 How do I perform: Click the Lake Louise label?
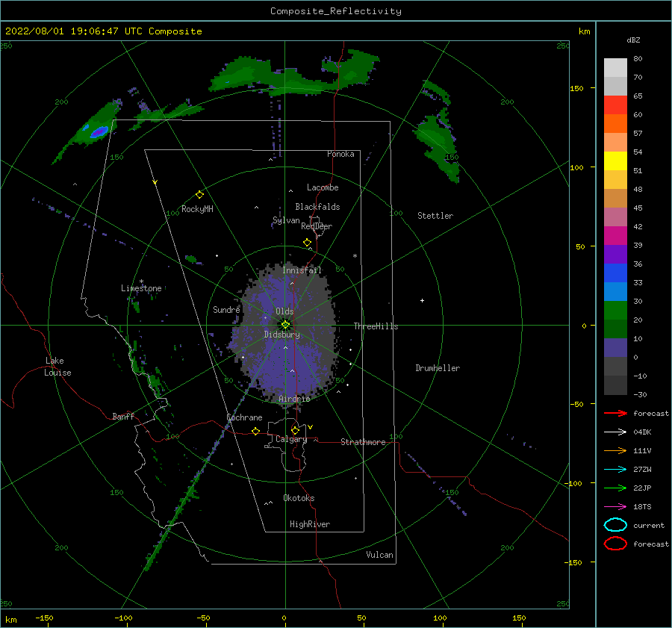pyautogui.click(x=57, y=367)
